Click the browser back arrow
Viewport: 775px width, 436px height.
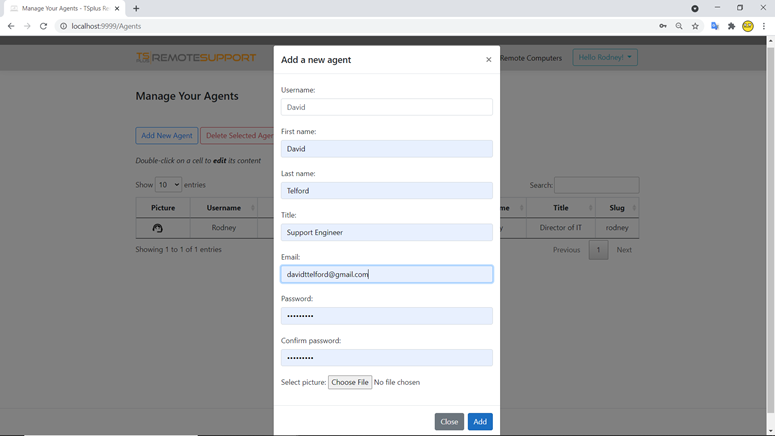(11, 26)
